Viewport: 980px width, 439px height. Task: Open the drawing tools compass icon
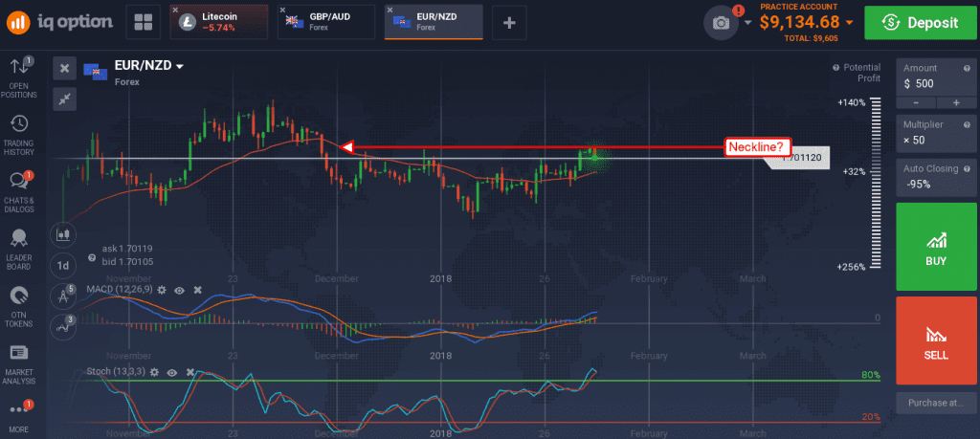point(63,295)
